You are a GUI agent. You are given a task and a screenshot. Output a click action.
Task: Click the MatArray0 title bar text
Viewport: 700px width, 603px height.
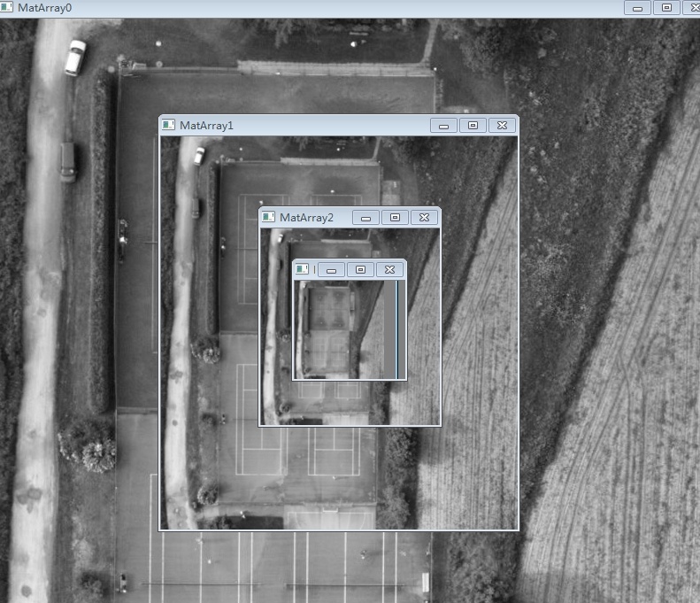point(44,7)
